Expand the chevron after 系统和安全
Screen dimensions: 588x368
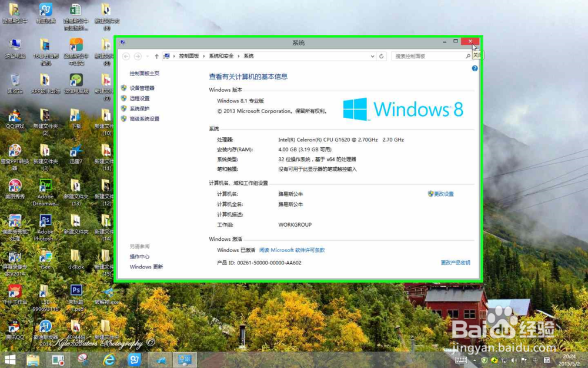pyautogui.click(x=238, y=56)
